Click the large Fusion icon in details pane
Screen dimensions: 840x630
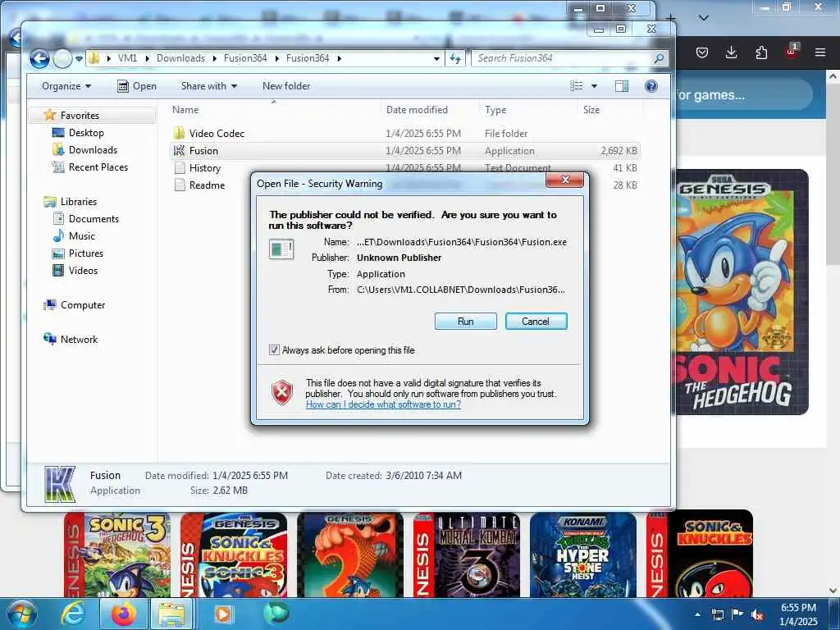(59, 484)
